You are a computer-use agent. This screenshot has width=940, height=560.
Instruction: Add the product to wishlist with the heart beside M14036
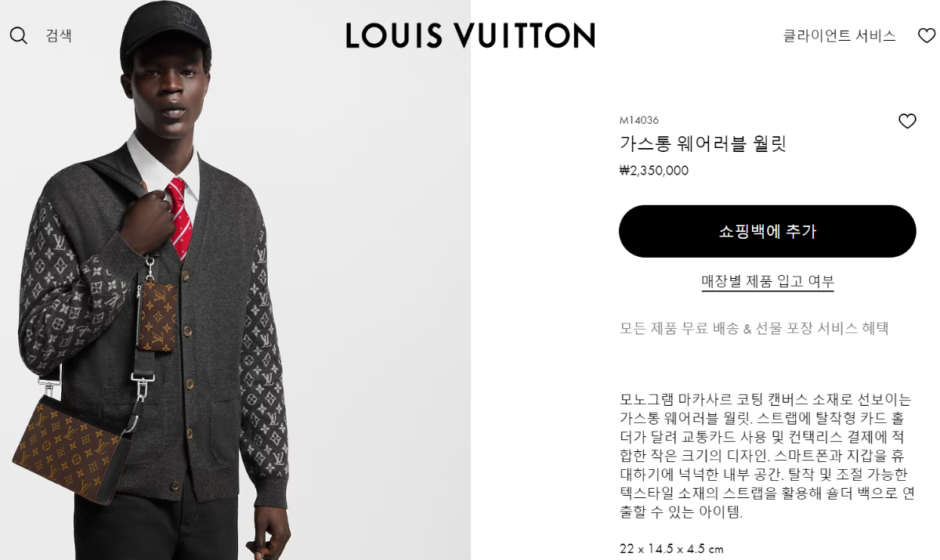coord(907,121)
